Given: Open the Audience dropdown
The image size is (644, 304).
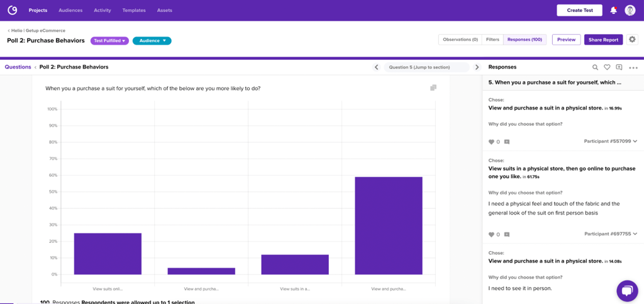Looking at the screenshot, I should (x=152, y=41).
